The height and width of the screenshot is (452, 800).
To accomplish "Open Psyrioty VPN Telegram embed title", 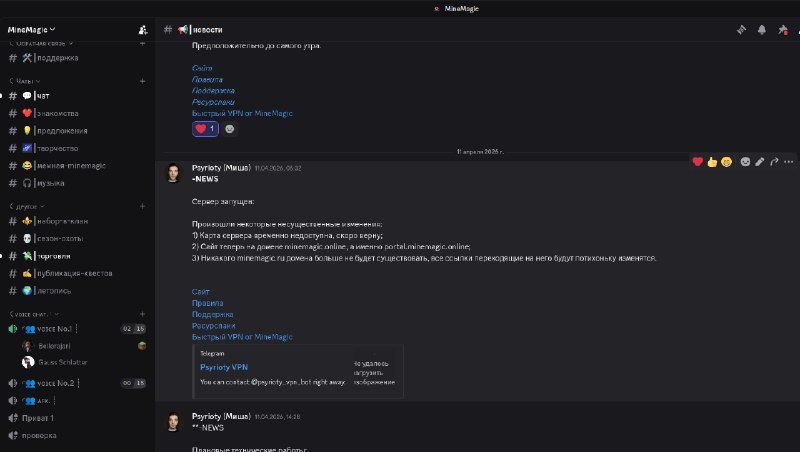I will pos(224,367).
